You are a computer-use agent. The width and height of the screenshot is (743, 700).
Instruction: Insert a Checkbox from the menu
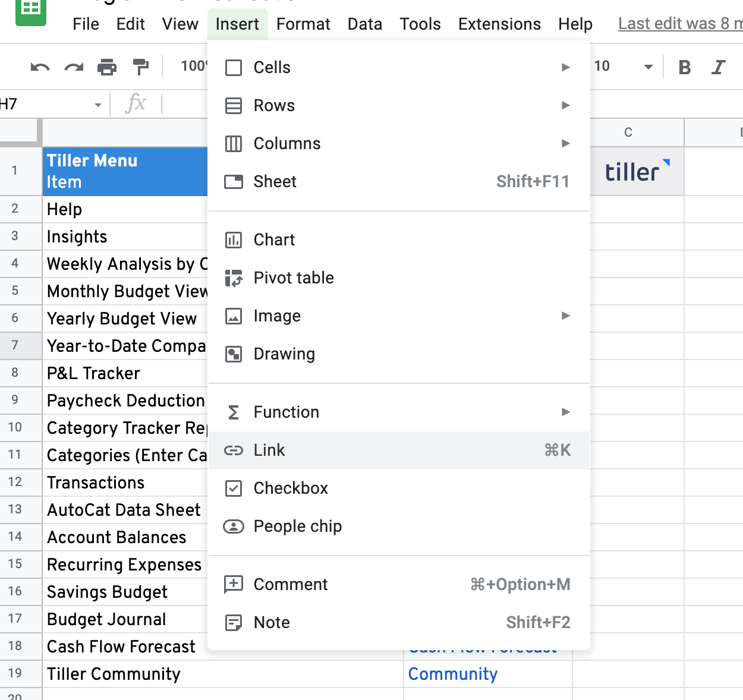click(291, 488)
